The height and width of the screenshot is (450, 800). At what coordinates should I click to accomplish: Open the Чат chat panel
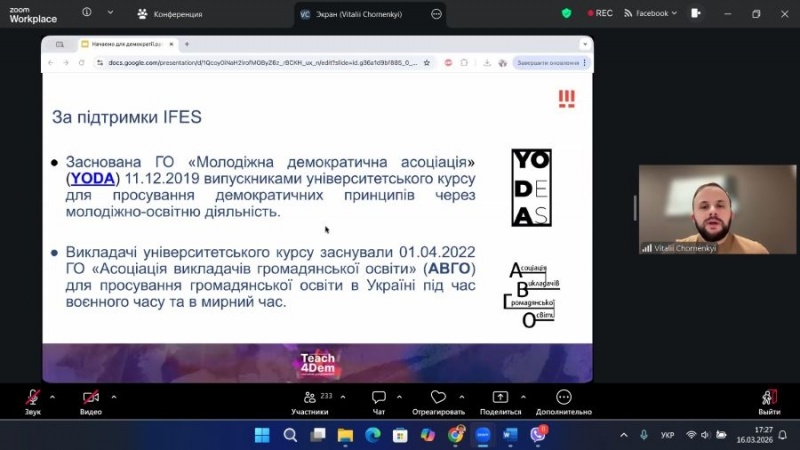(379, 398)
